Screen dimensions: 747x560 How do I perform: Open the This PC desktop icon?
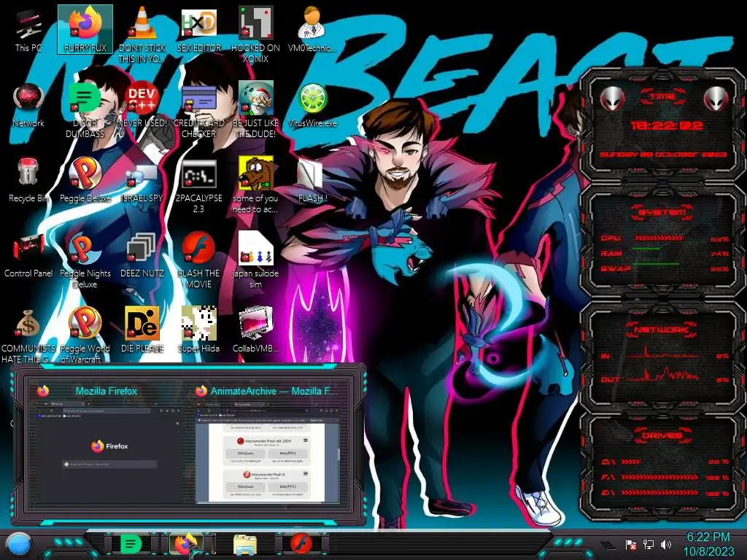[x=28, y=29]
